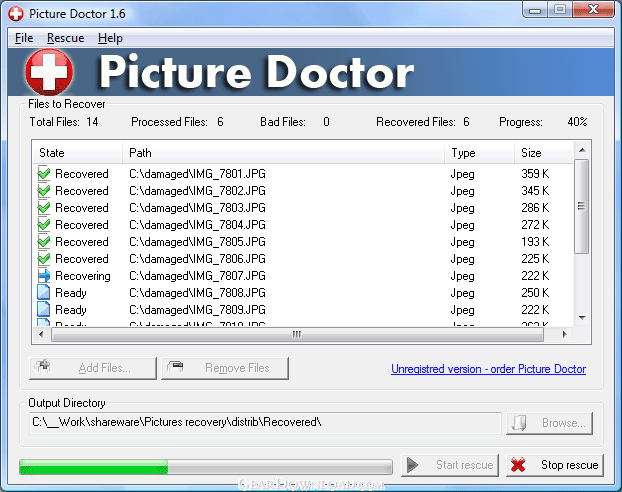Screen dimensions: 622x492
Task: Click the 345 K size value
Action: coord(535,190)
